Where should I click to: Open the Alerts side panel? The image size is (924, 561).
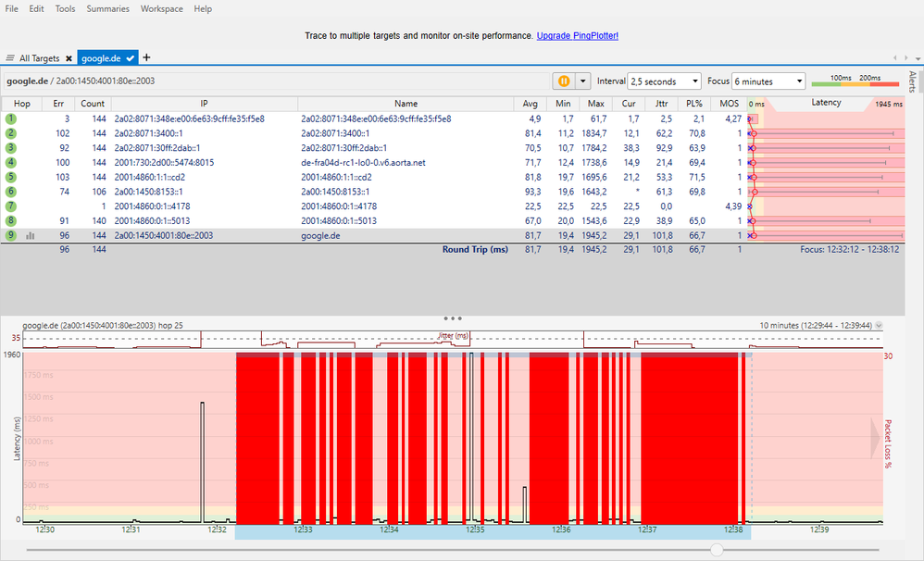coord(912,81)
